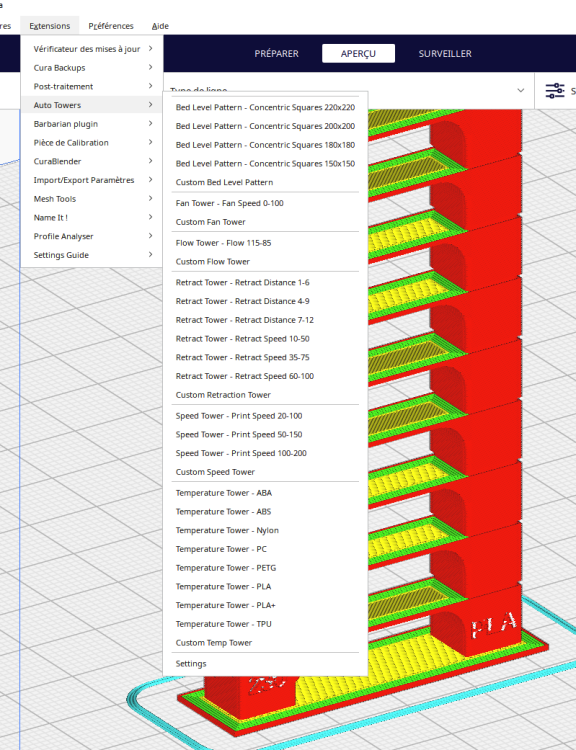The width and height of the screenshot is (576, 750).
Task: Switch to the SURVEILLER stage
Action: [445, 54]
